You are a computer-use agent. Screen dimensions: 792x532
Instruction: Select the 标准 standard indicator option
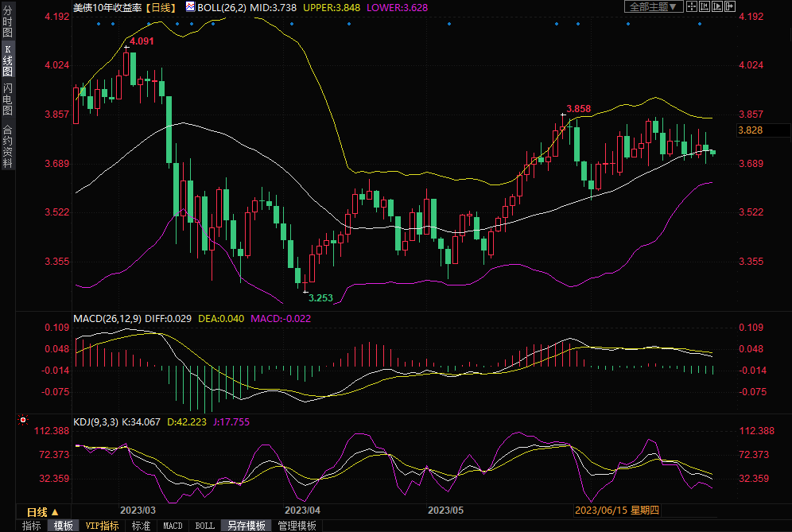[141, 526]
